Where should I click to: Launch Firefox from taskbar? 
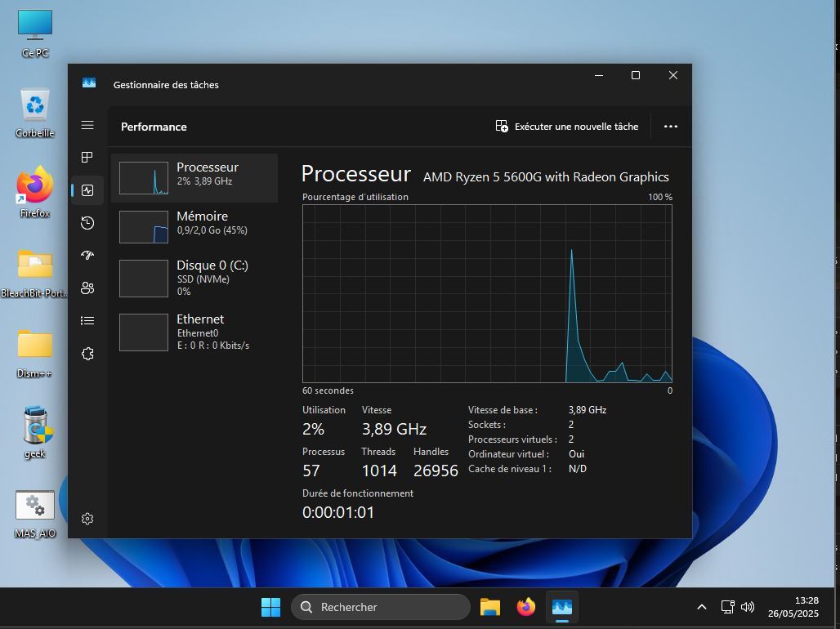(525, 607)
